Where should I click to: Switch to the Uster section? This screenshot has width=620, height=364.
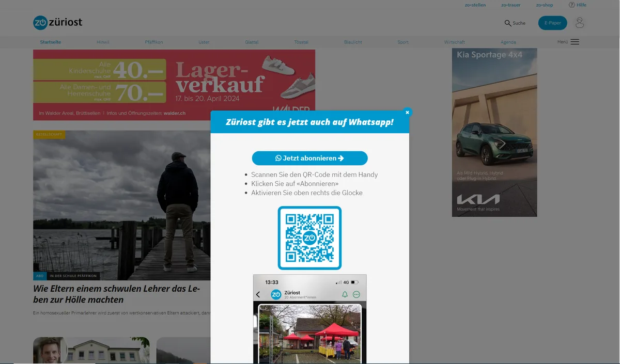204,42
